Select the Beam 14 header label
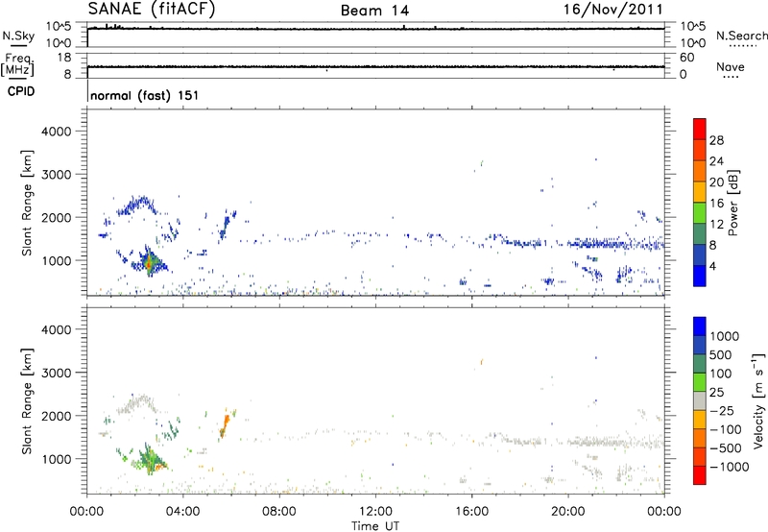This screenshot has width=768, height=532. (x=374, y=11)
